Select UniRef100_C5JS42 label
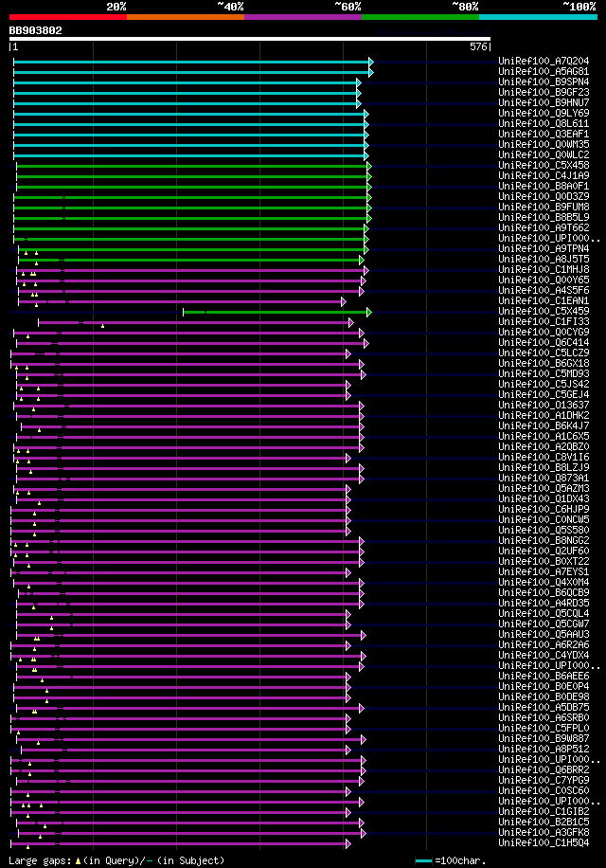 [544, 384]
